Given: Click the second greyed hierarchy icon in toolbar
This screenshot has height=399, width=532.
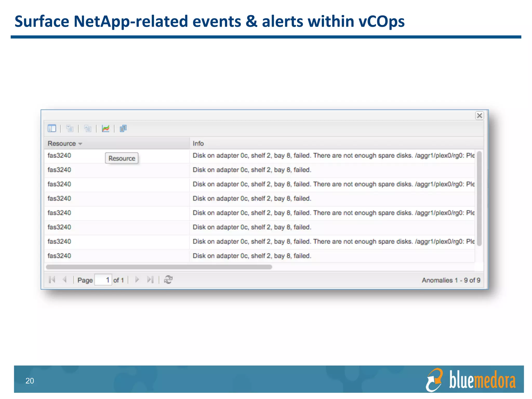Looking at the screenshot, I should [x=88, y=128].
